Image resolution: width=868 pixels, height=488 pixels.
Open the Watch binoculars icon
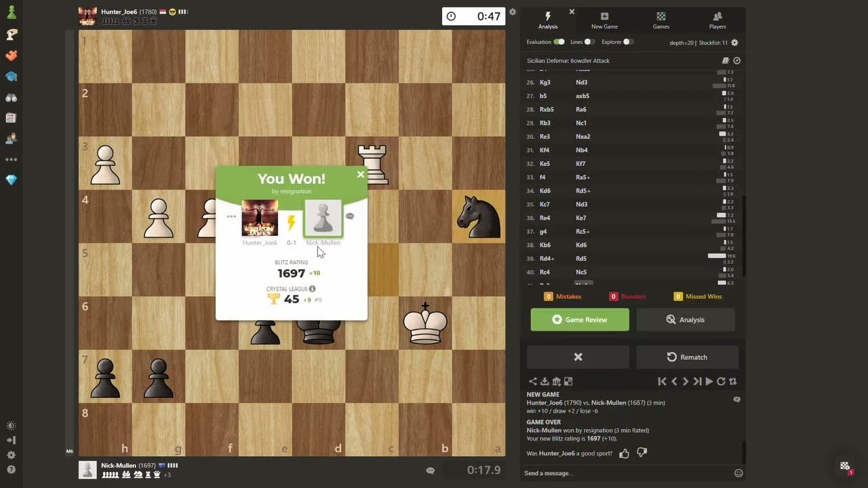(x=11, y=98)
